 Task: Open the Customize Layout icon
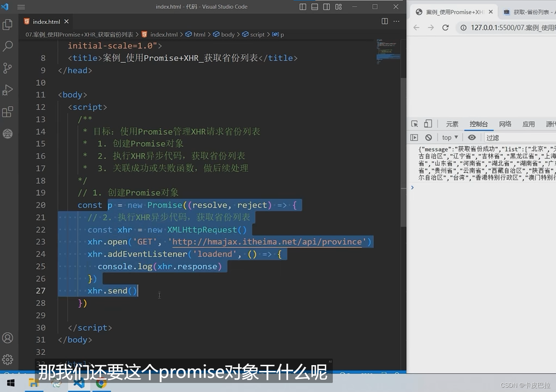point(339,7)
